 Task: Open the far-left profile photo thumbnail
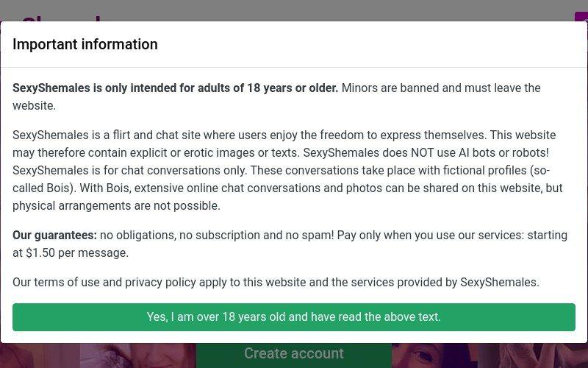pyautogui.click(x=40, y=355)
